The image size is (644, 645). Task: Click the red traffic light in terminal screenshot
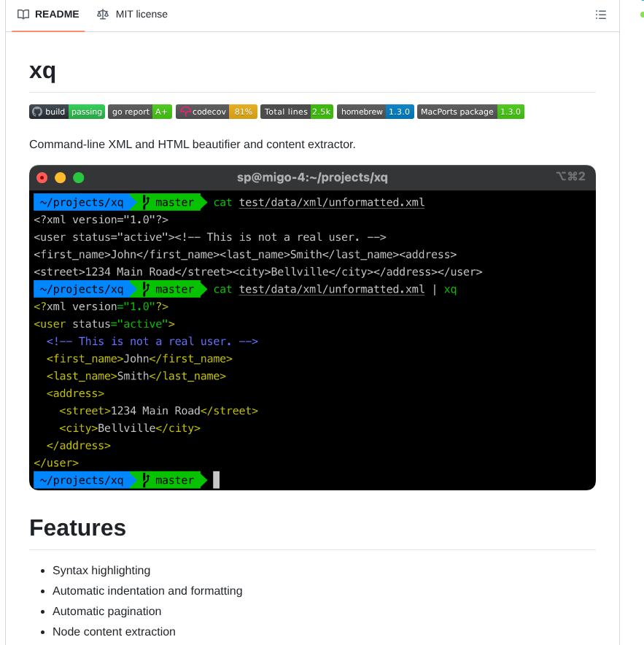pyautogui.click(x=42, y=177)
